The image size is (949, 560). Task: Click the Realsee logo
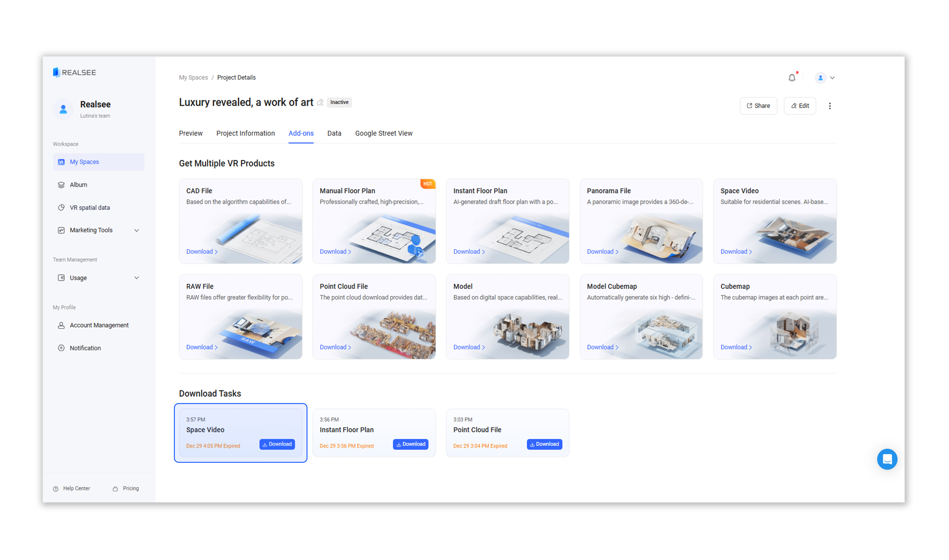tap(74, 73)
